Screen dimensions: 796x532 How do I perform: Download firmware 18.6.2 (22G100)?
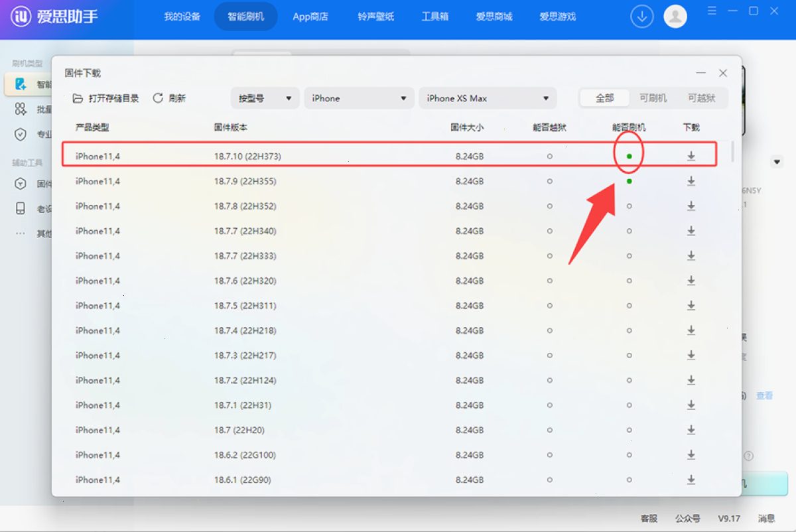691,455
